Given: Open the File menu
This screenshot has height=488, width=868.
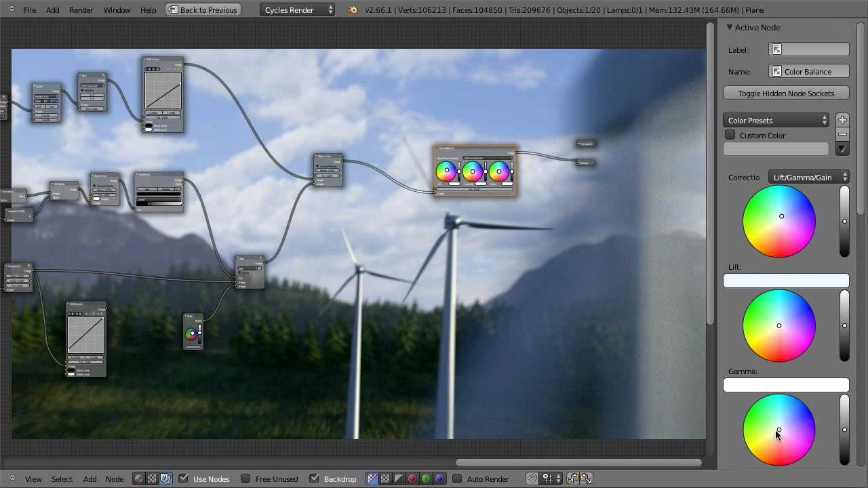Looking at the screenshot, I should pyautogui.click(x=30, y=10).
